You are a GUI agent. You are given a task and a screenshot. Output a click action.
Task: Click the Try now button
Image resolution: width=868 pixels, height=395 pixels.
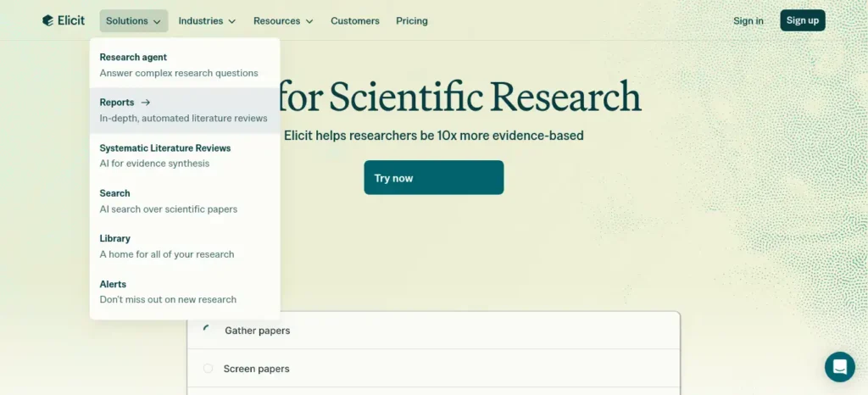click(x=433, y=178)
